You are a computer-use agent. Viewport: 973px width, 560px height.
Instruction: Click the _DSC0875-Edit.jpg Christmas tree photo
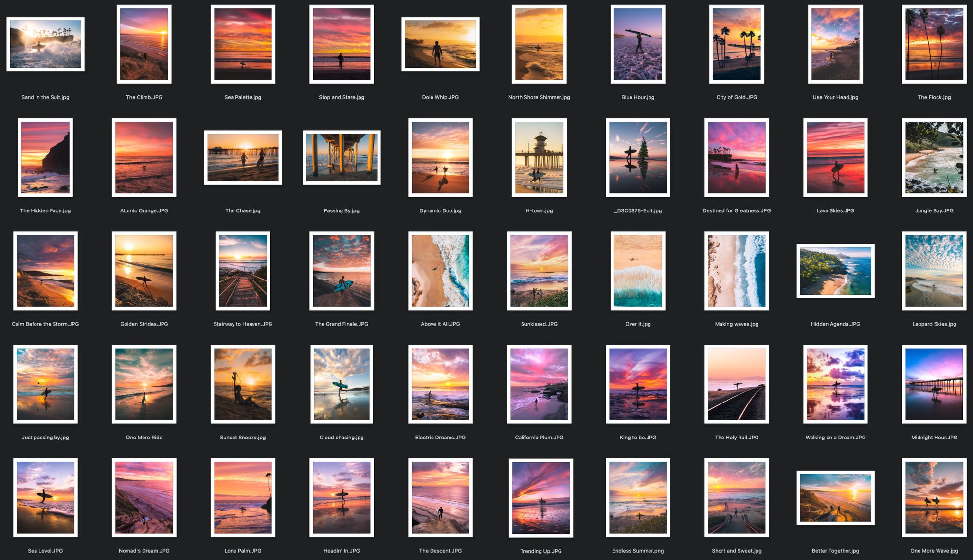click(638, 157)
